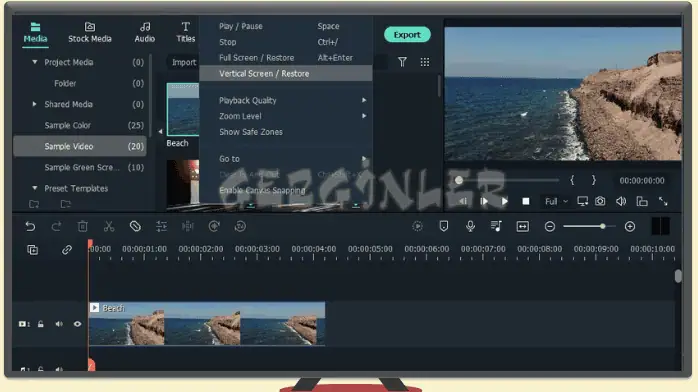Image resolution: width=698 pixels, height=392 pixels.
Task: Click the preview on monitor display icon
Action: pos(582,201)
